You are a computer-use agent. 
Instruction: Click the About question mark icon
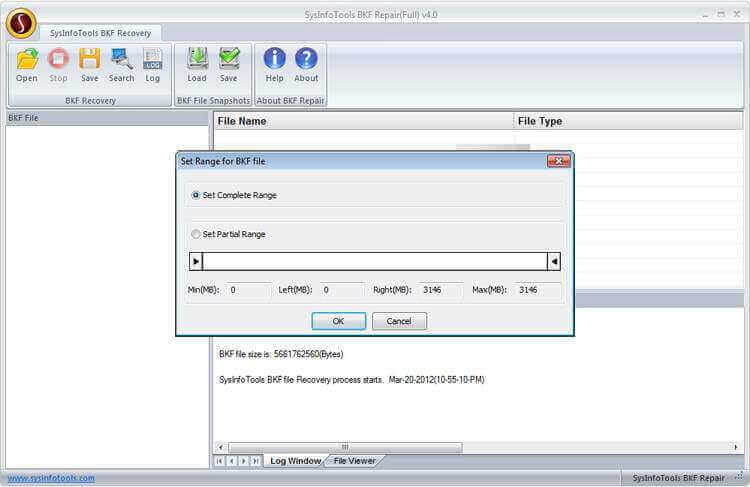coord(306,60)
